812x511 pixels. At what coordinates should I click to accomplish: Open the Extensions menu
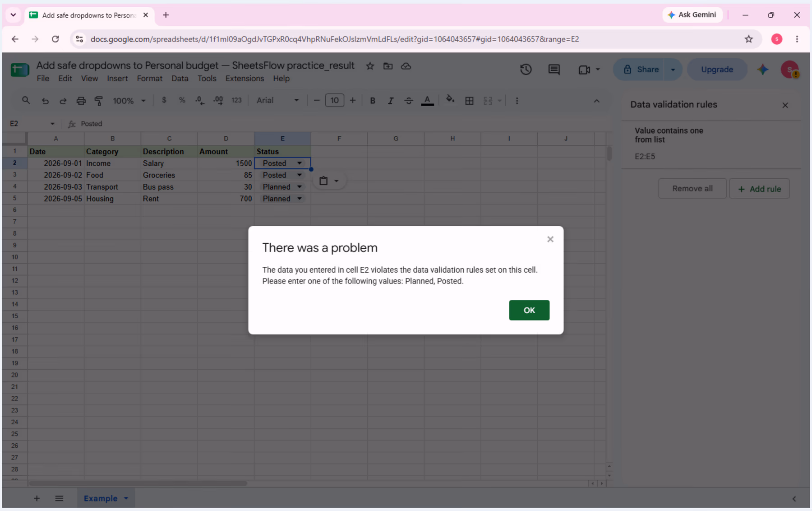pos(245,79)
